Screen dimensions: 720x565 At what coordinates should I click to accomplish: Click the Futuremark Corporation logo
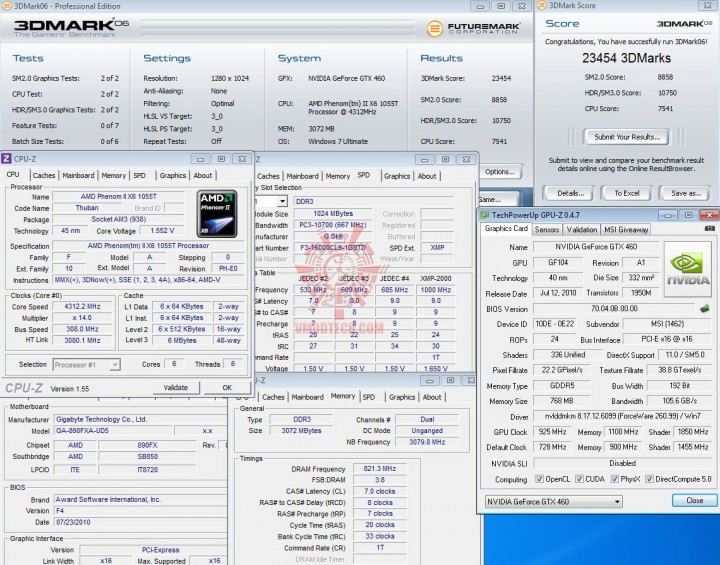point(473,28)
